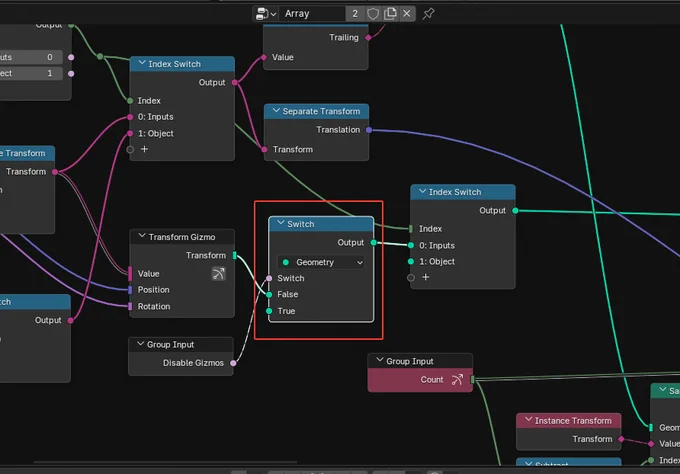Click Output socket of right Index Switch
The height and width of the screenshot is (474, 680).
tap(515, 211)
